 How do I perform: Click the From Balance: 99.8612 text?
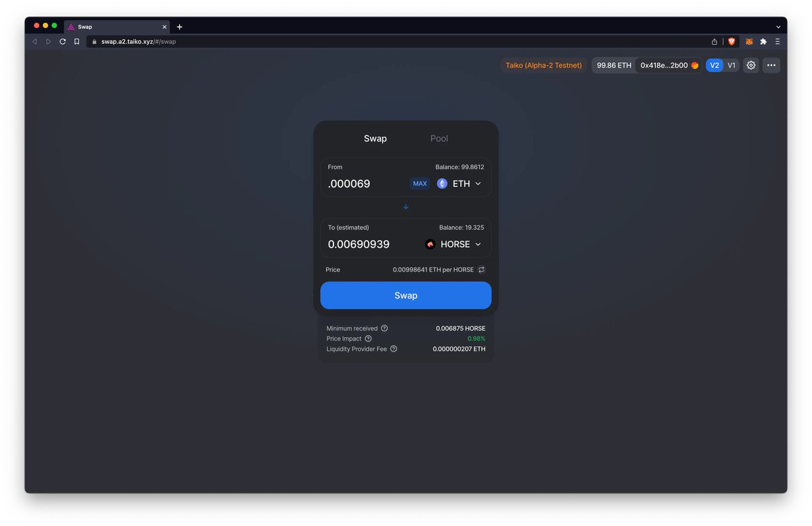(x=459, y=167)
